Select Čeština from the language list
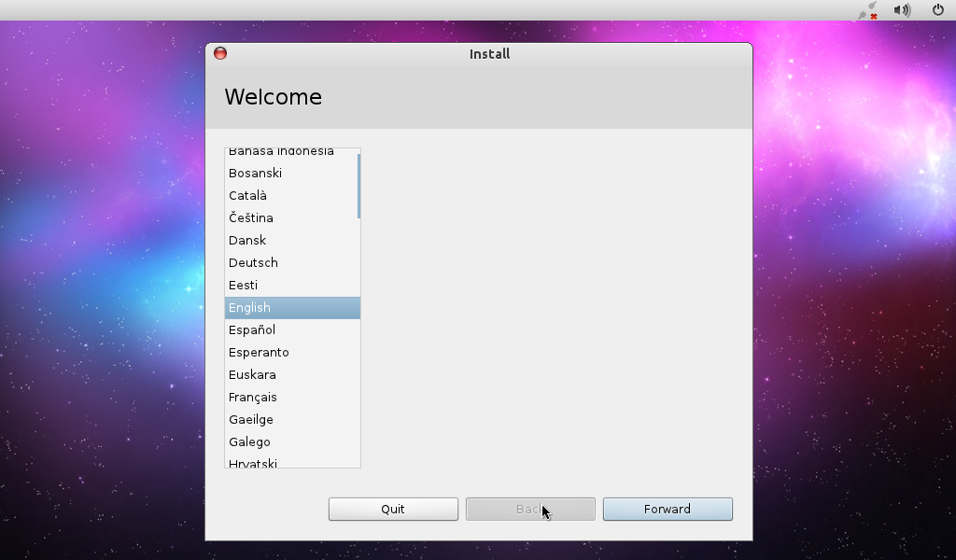 pos(250,218)
